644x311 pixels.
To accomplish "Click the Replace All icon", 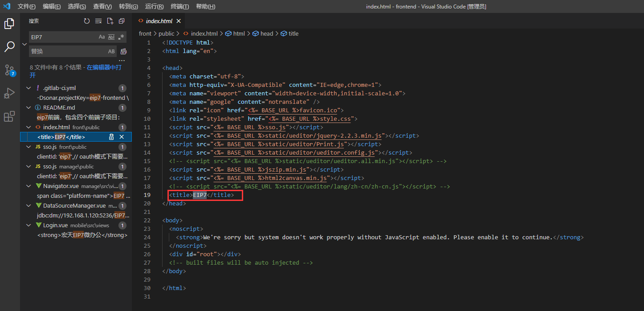I will pos(124,51).
